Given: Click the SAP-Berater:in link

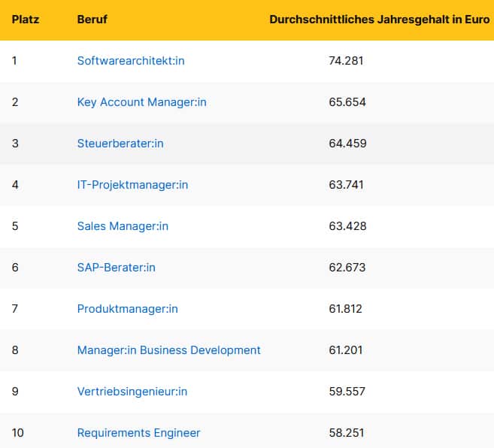Looking at the screenshot, I should coord(117,268).
